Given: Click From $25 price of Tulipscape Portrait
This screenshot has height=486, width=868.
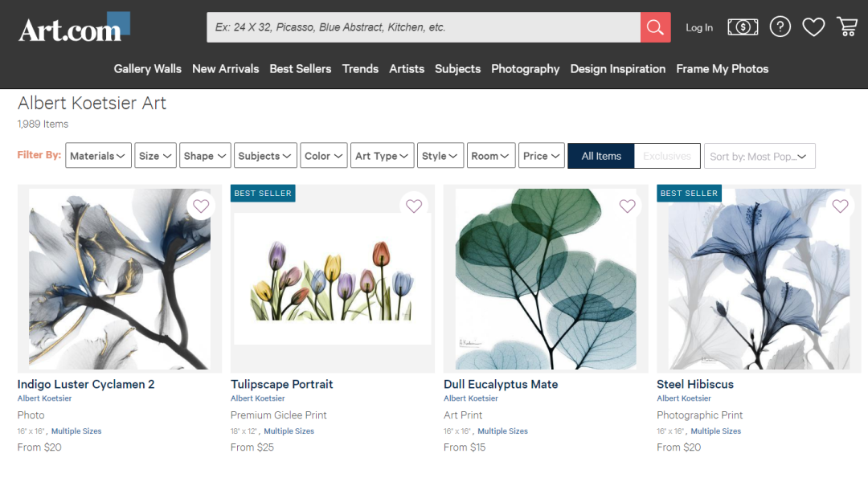Looking at the screenshot, I should pyautogui.click(x=252, y=447).
